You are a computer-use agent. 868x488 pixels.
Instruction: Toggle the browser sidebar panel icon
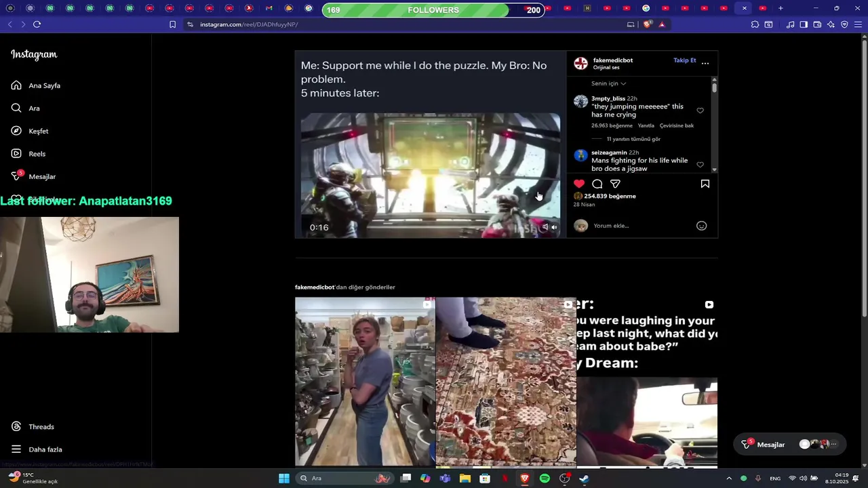(x=804, y=24)
